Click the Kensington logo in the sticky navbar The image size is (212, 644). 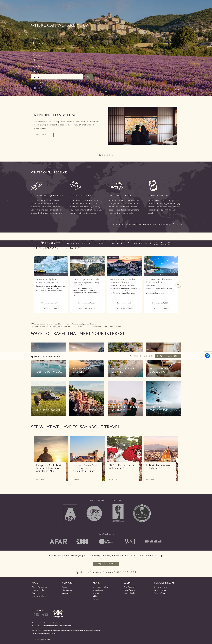point(52,243)
